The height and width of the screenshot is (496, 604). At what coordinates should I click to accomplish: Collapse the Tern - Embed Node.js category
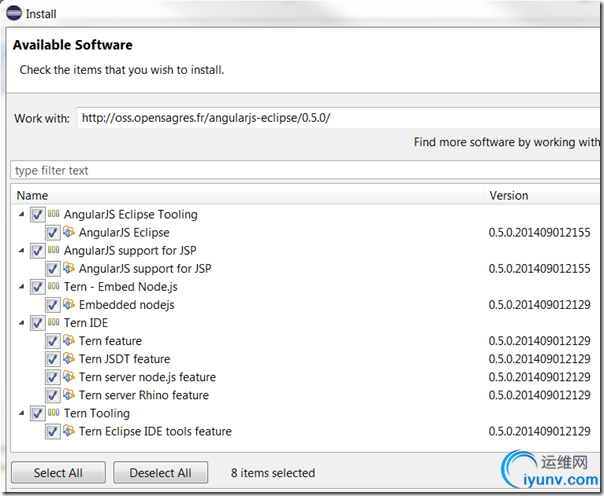click(x=22, y=286)
